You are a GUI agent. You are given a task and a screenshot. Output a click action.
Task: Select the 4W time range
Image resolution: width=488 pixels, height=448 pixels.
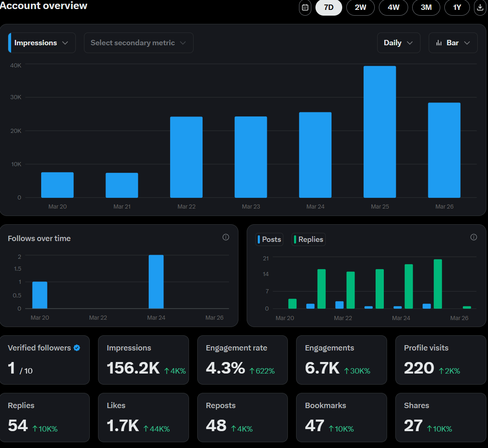[393, 7]
